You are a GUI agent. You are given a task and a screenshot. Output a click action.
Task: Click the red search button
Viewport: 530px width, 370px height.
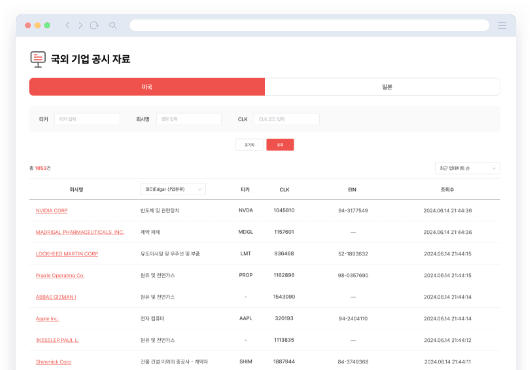click(x=280, y=145)
